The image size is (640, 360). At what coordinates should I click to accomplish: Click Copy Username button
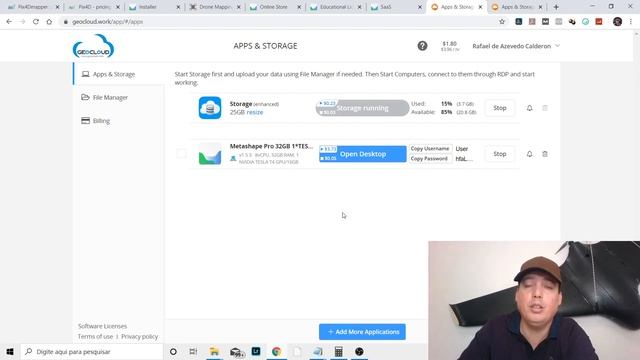click(430, 149)
